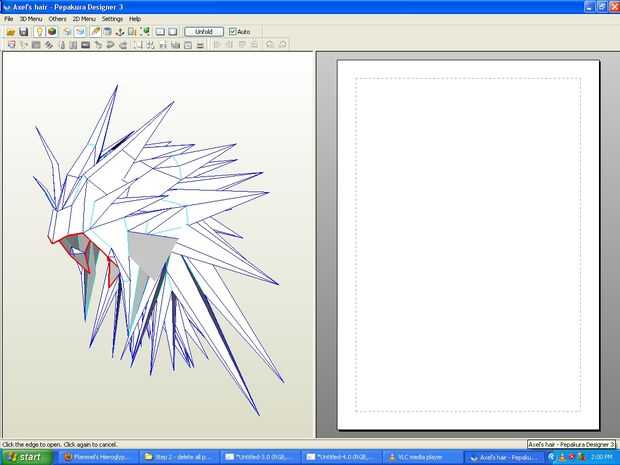The height and width of the screenshot is (465, 620).
Task: Select the pan tool left of the pencil icon
Action: pos(80,32)
